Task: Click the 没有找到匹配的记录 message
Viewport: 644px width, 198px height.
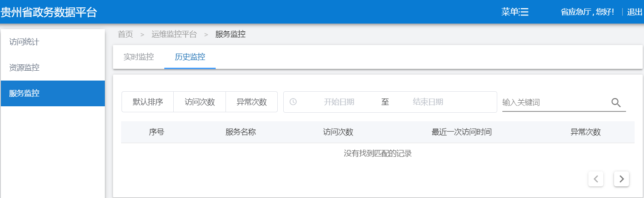Action: point(378,153)
